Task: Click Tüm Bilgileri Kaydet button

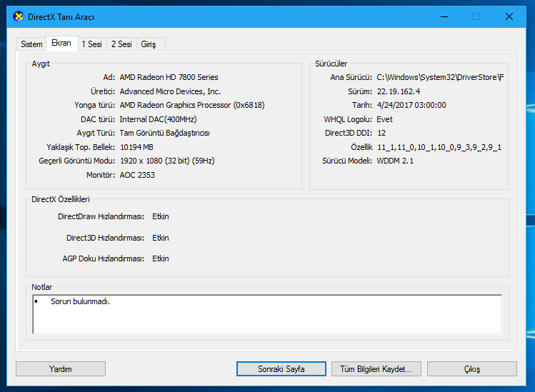Action: (x=376, y=369)
